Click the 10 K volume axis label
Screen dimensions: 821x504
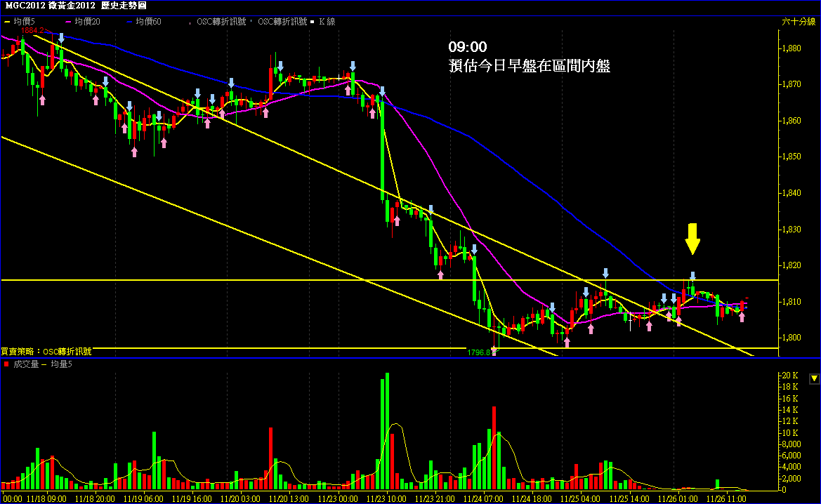(x=790, y=433)
